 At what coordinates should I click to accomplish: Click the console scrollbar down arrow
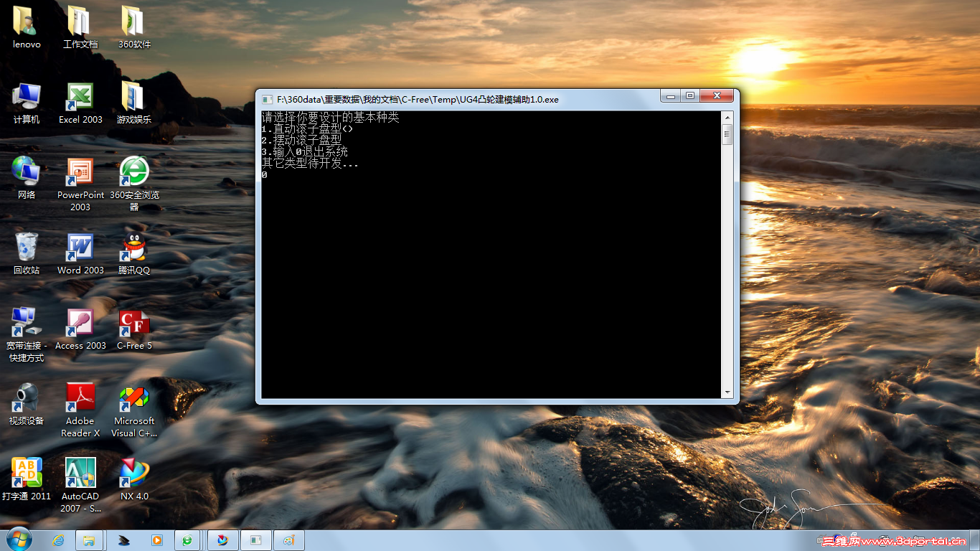pyautogui.click(x=727, y=392)
